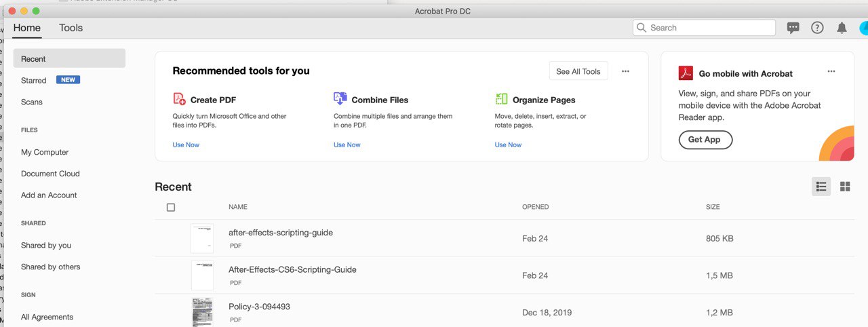Image resolution: width=868 pixels, height=327 pixels.
Task: Click the See All Tools button
Action: 578,71
